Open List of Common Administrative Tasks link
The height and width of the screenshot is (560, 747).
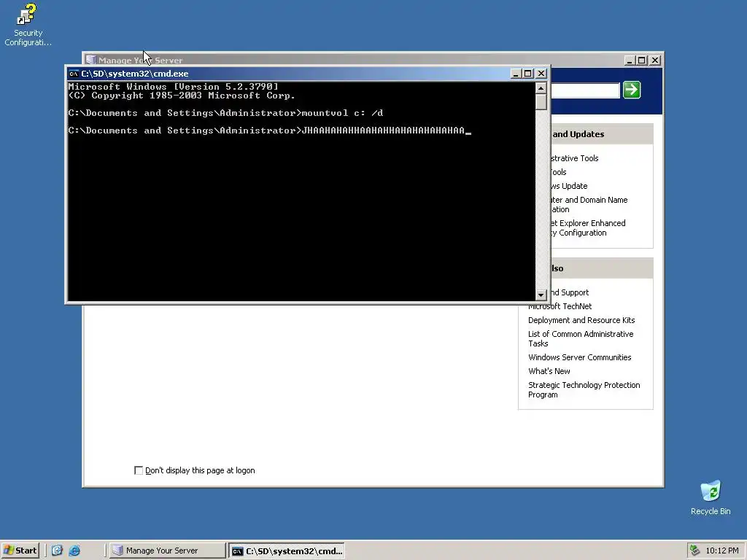(581, 338)
